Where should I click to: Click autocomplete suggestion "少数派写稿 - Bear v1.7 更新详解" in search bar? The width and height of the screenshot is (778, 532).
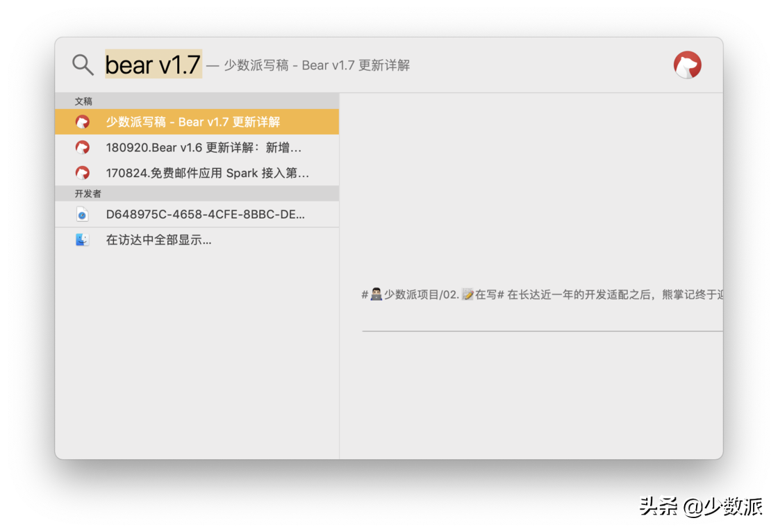tap(317, 65)
